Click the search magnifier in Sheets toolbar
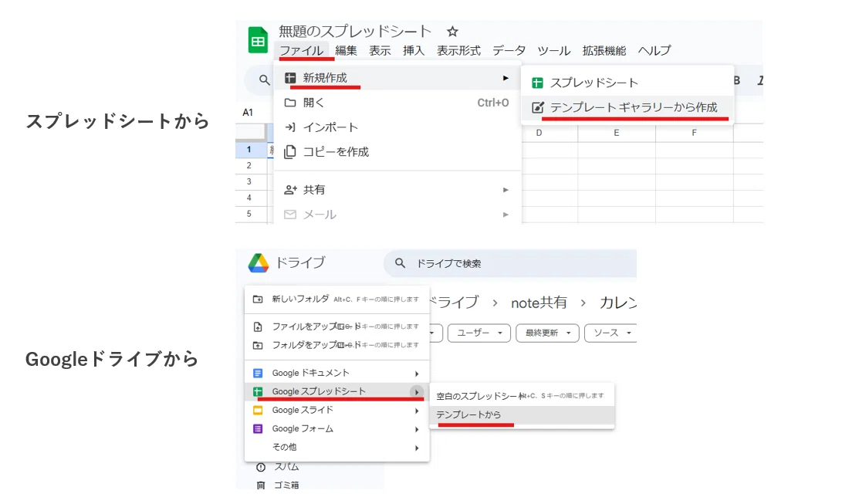Viewport: 842px width, 504px height. [x=264, y=80]
